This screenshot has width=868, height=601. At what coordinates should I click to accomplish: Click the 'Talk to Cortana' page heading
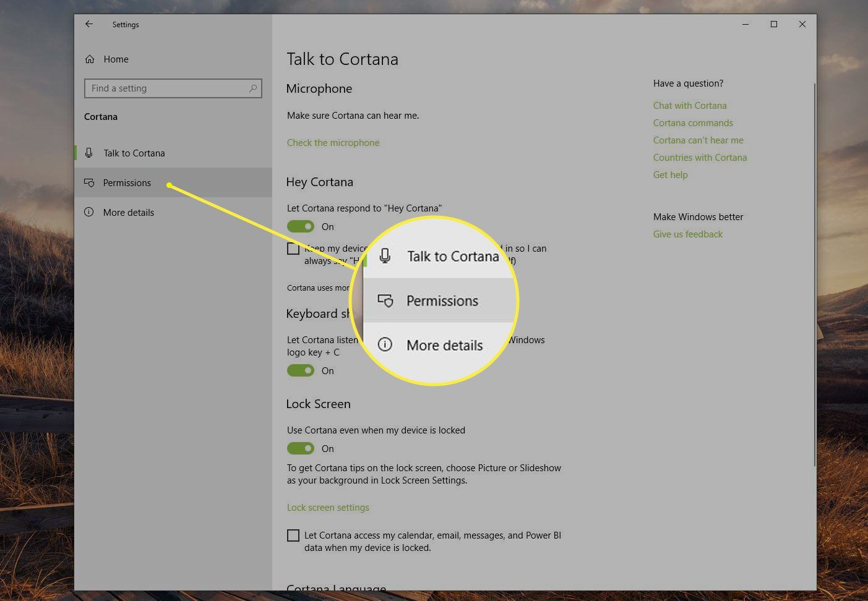[x=342, y=59]
